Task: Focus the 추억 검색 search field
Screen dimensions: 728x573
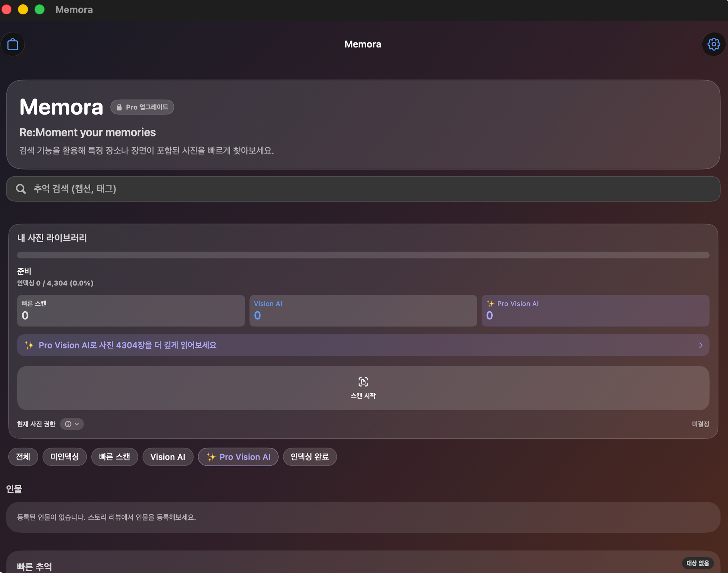Action: [x=363, y=189]
